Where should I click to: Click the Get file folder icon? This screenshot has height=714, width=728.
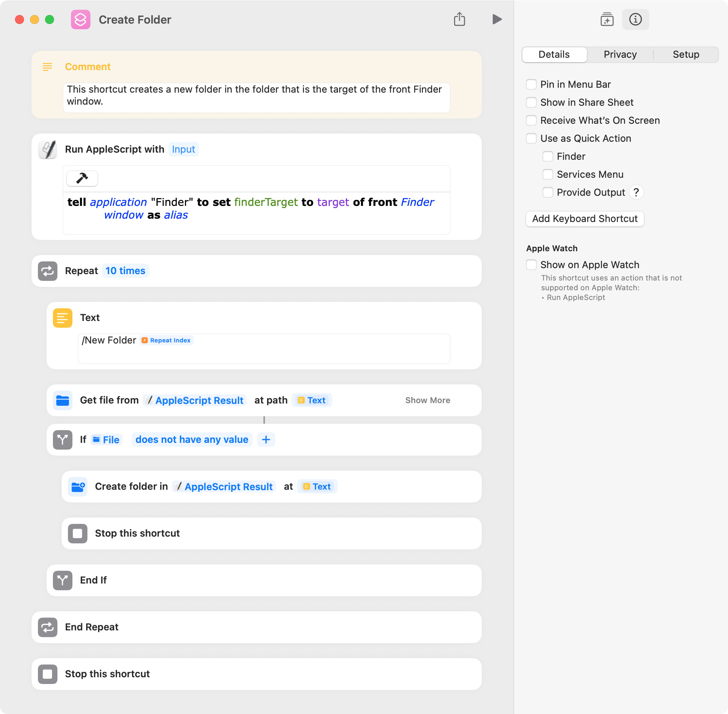(63, 400)
